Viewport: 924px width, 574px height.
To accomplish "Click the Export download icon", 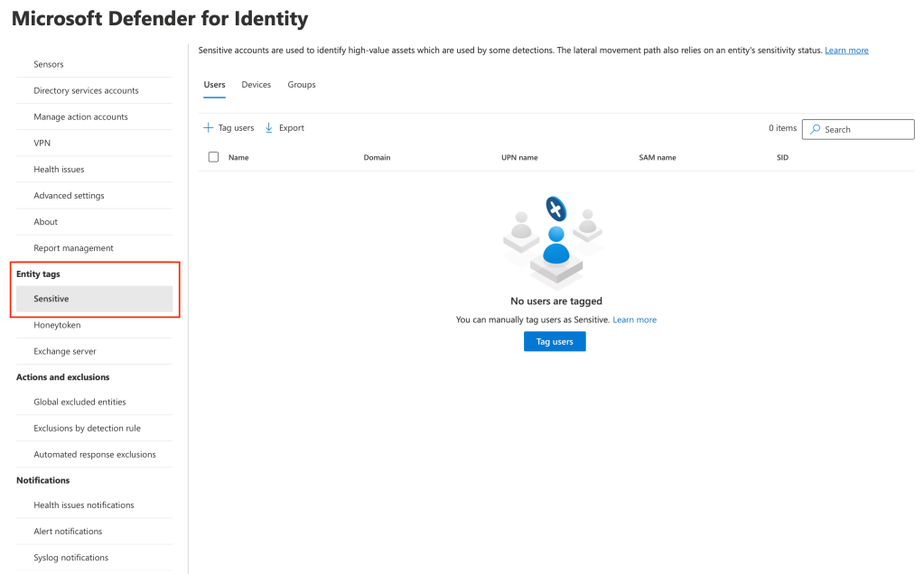I will (268, 127).
